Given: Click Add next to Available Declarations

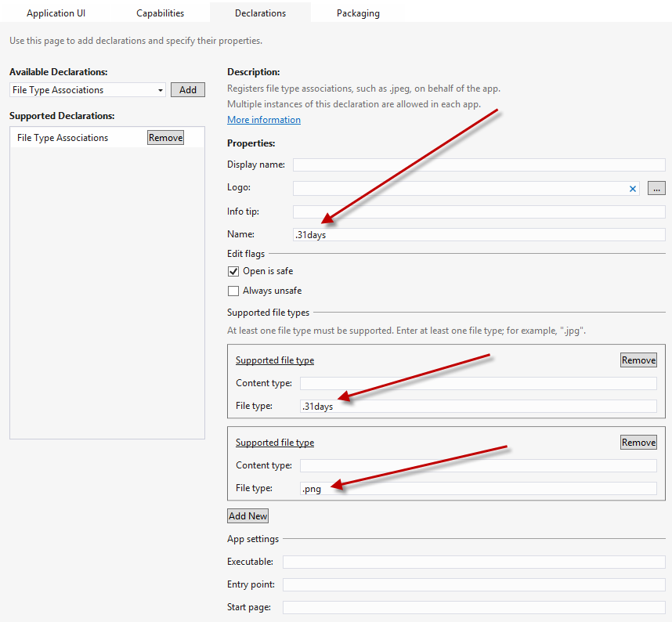Looking at the screenshot, I should coord(188,90).
